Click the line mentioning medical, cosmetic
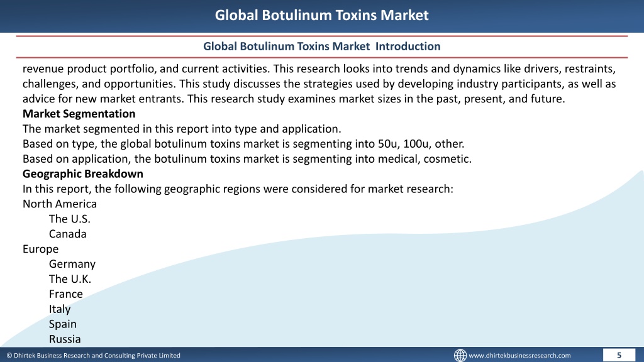The width and height of the screenshot is (644, 362). [x=247, y=159]
